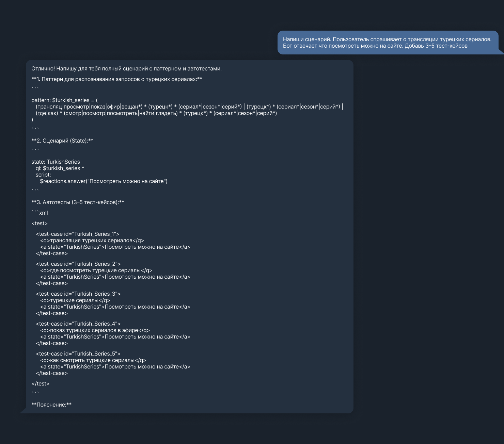
Task: Click the 'Отлично! Напишу для тебя' intro line
Action: (126, 69)
